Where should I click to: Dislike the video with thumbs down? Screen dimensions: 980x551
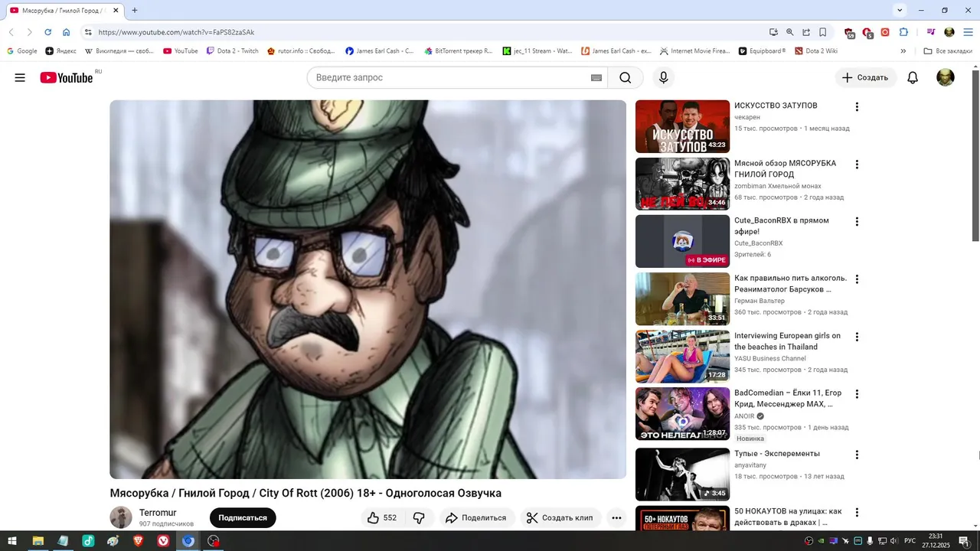(x=420, y=517)
